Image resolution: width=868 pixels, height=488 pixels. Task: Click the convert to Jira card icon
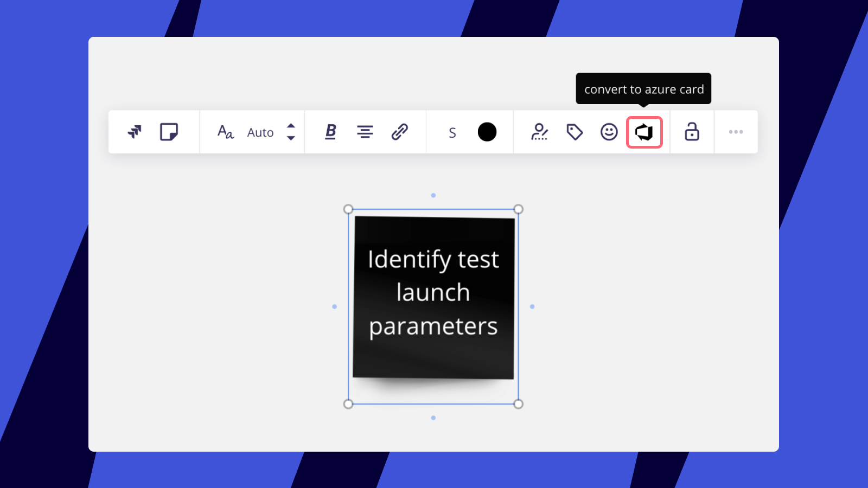coord(134,132)
